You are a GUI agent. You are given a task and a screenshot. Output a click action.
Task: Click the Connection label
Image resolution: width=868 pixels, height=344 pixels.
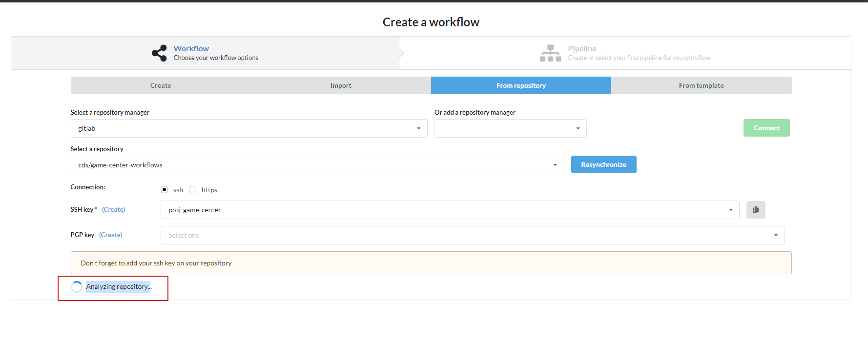coord(88,187)
